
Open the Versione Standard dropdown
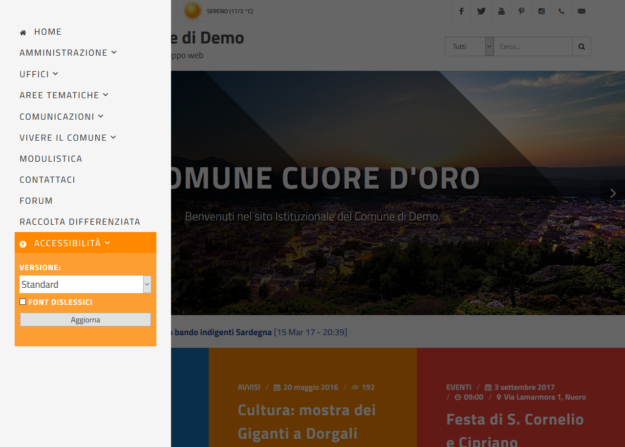coord(85,284)
